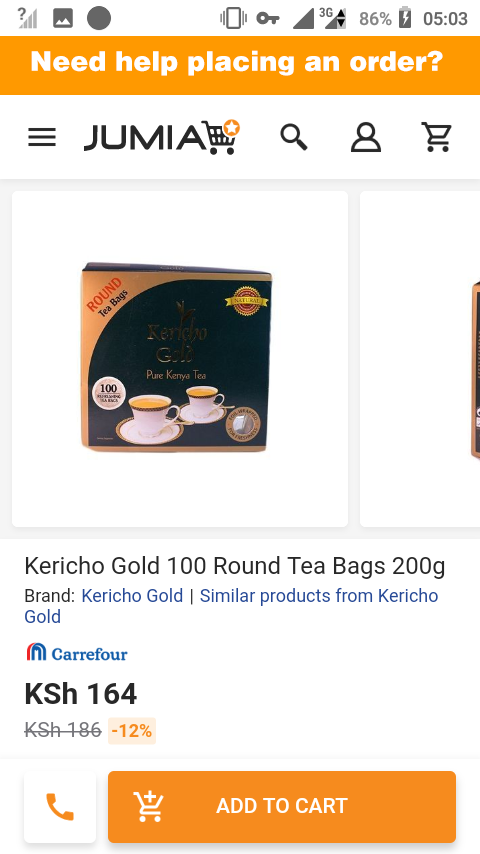This screenshot has height=854, width=480.
Task: Select the partially visible second product image
Action: coord(420,358)
